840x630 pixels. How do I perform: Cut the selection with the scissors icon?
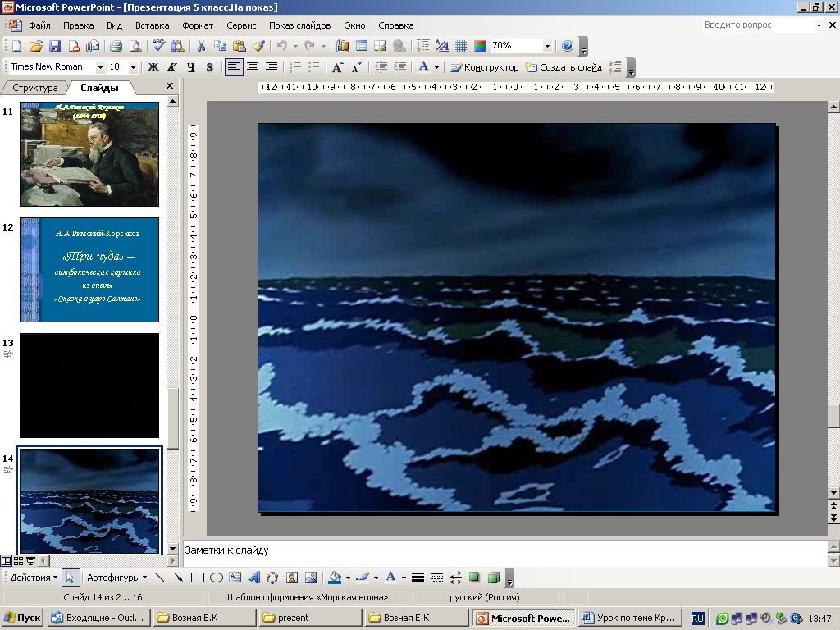pyautogui.click(x=201, y=46)
